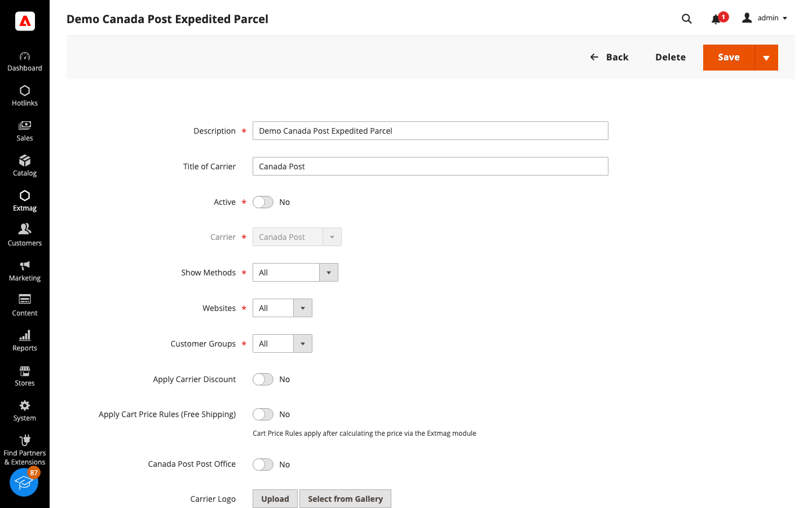The height and width of the screenshot is (508, 812).
Task: Click the Title of Carrier input field
Action: tap(430, 167)
